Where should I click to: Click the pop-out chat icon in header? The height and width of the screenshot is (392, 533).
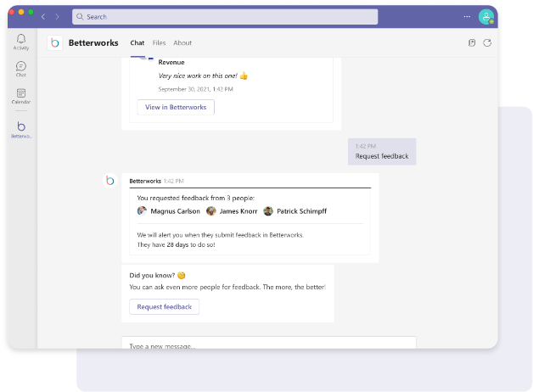coord(472,42)
